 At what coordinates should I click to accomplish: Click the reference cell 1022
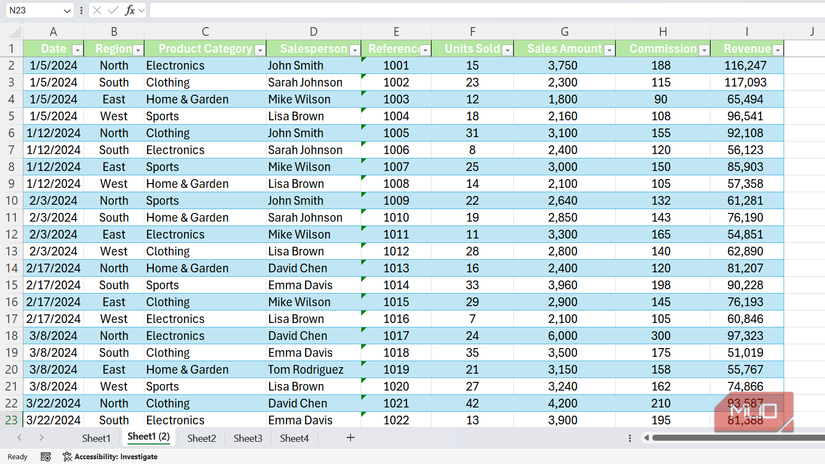coord(396,420)
